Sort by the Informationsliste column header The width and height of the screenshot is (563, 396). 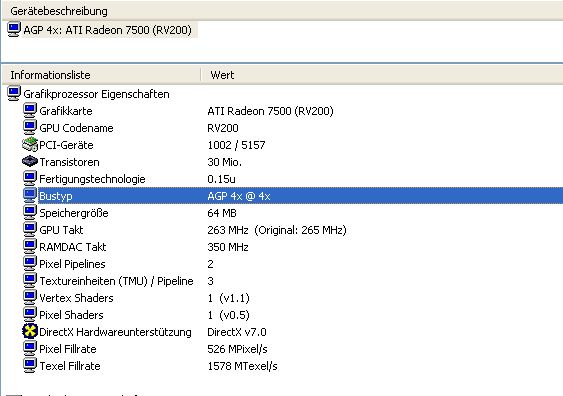coord(101,75)
